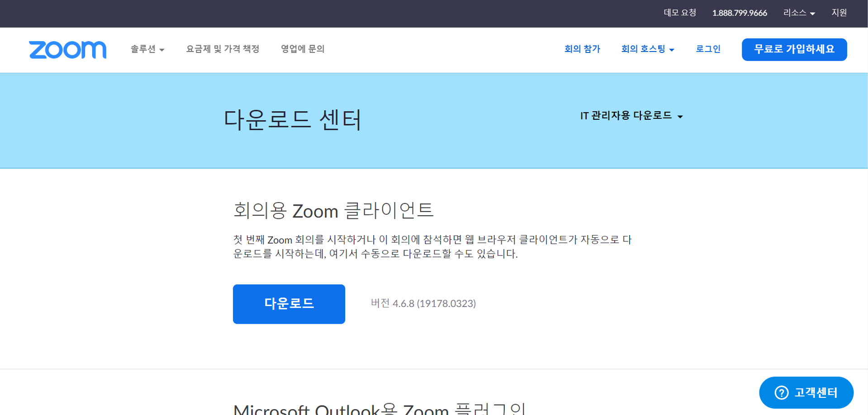Screen dimensions: 868x415
Task: Open the 솔루션 dropdown menu
Action: coord(147,49)
